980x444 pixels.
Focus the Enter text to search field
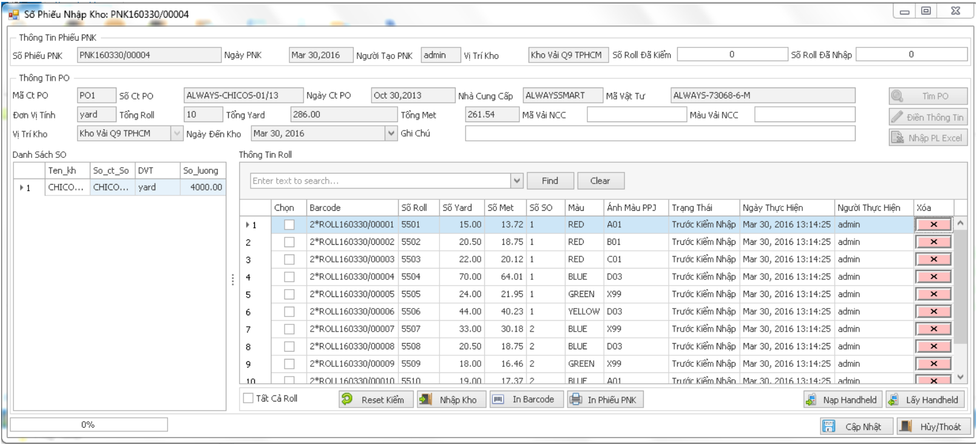[380, 180]
